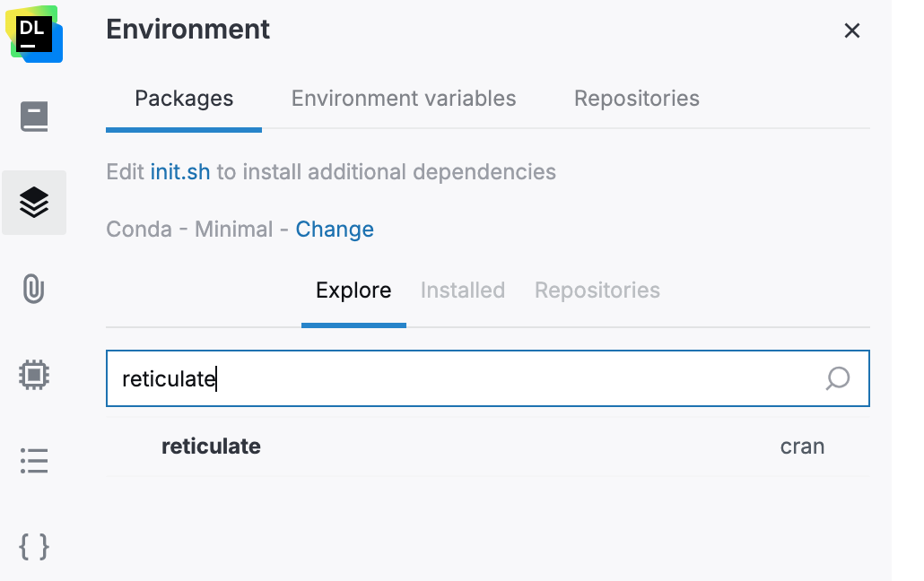Switch to the Repositories tab at the top
The width and height of the screenshot is (924, 581).
click(x=636, y=99)
